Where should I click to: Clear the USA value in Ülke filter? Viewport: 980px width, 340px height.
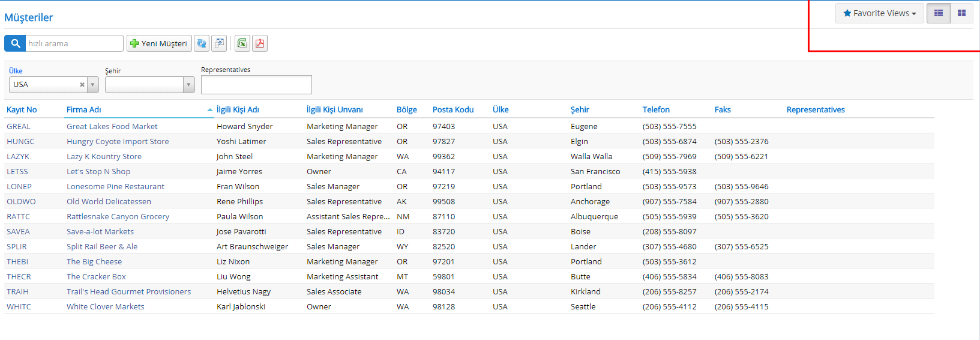[x=82, y=85]
